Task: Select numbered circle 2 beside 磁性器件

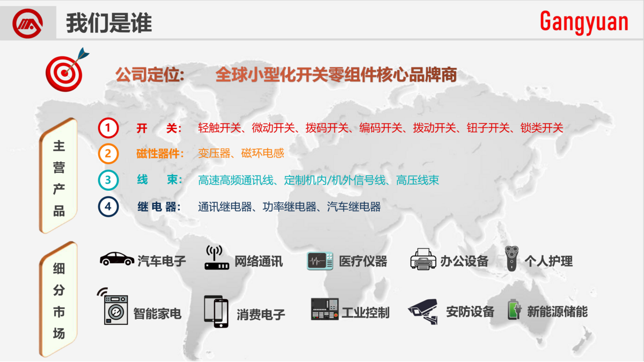Action: (x=107, y=154)
